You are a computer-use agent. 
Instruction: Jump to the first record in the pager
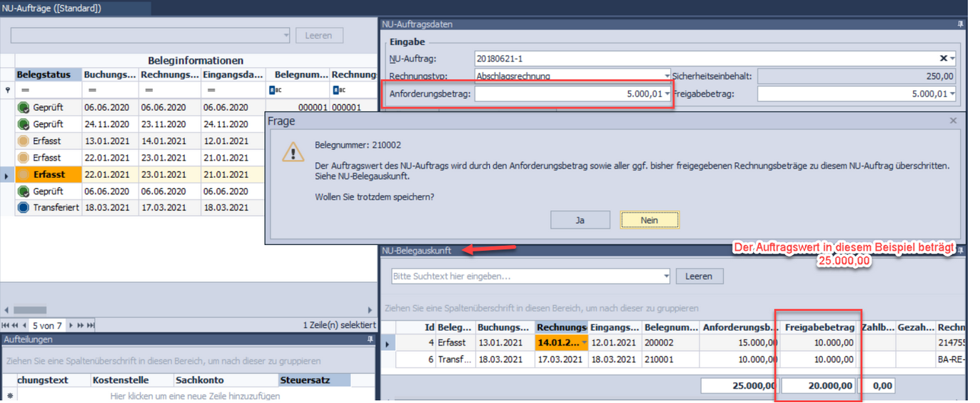[x=6, y=325]
